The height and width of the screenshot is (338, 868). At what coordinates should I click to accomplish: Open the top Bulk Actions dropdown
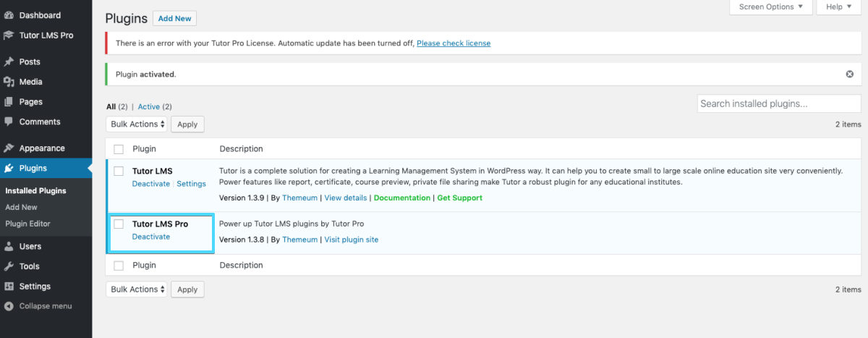137,124
